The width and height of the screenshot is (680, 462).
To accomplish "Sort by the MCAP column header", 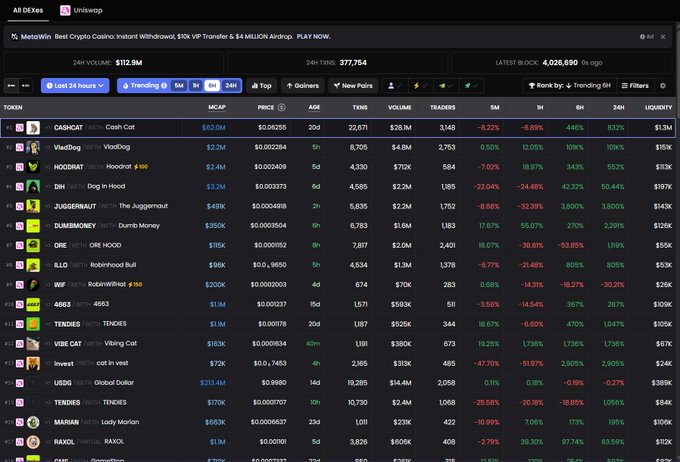I will pos(217,107).
